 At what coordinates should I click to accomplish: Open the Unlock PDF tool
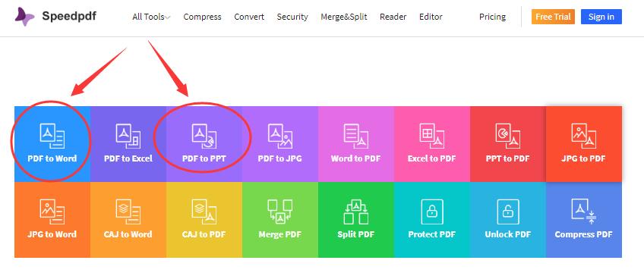[x=508, y=220]
